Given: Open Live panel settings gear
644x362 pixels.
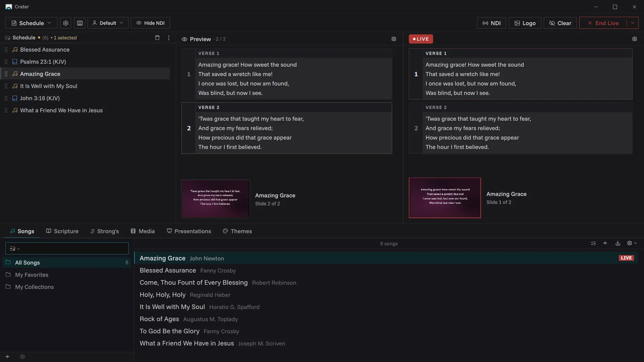Looking at the screenshot, I should point(635,39).
